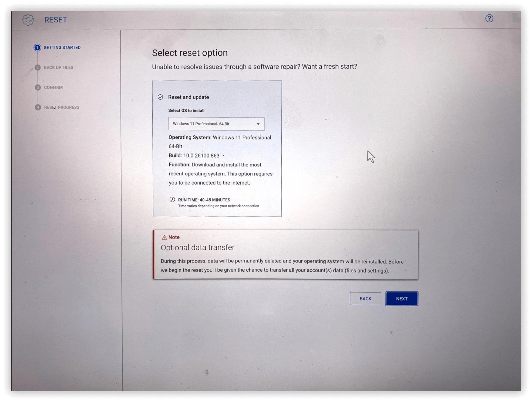Image resolution: width=532 pixels, height=402 pixels.
Task: Open the Select OS to install dropdown
Action: click(216, 124)
